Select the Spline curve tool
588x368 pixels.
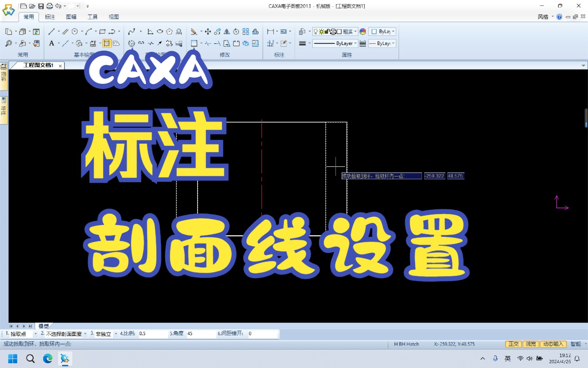pyautogui.click(x=131, y=32)
